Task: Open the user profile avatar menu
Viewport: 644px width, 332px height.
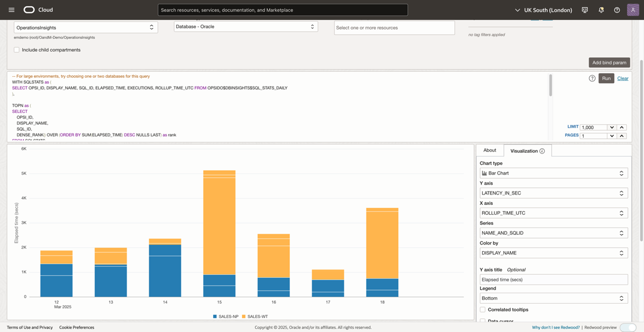Action: [633, 10]
